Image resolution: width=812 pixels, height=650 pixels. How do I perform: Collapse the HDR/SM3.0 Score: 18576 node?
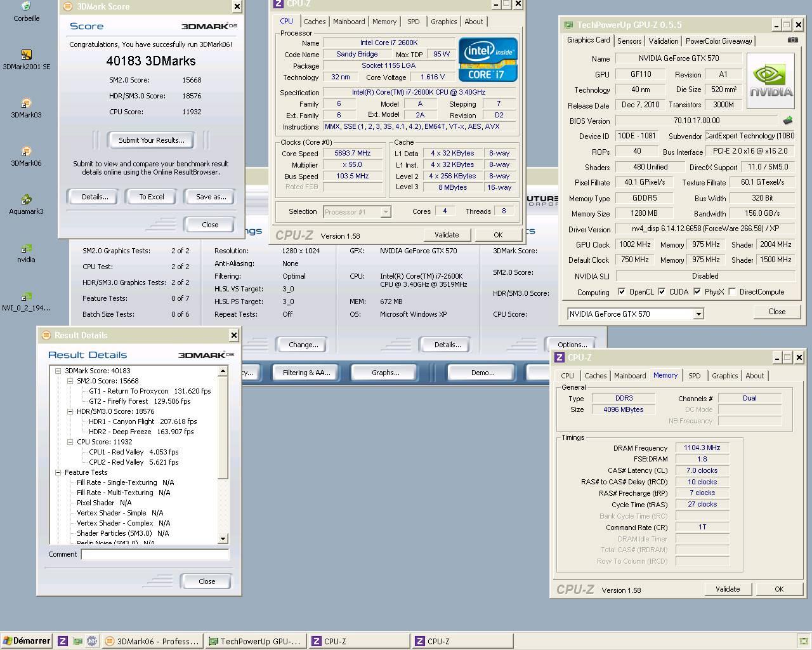click(70, 411)
